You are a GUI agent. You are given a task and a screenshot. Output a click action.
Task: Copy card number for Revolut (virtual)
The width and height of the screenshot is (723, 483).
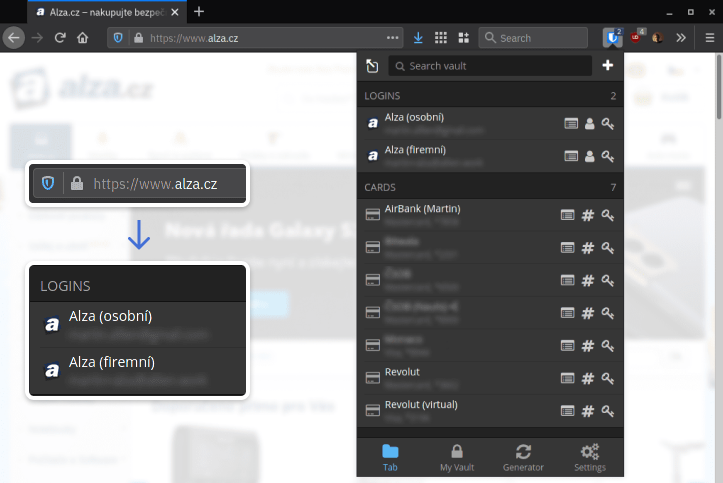point(587,411)
